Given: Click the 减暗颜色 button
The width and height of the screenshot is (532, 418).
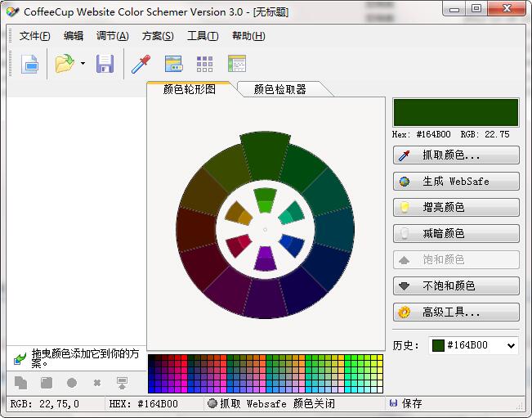Looking at the screenshot, I should click(456, 234).
